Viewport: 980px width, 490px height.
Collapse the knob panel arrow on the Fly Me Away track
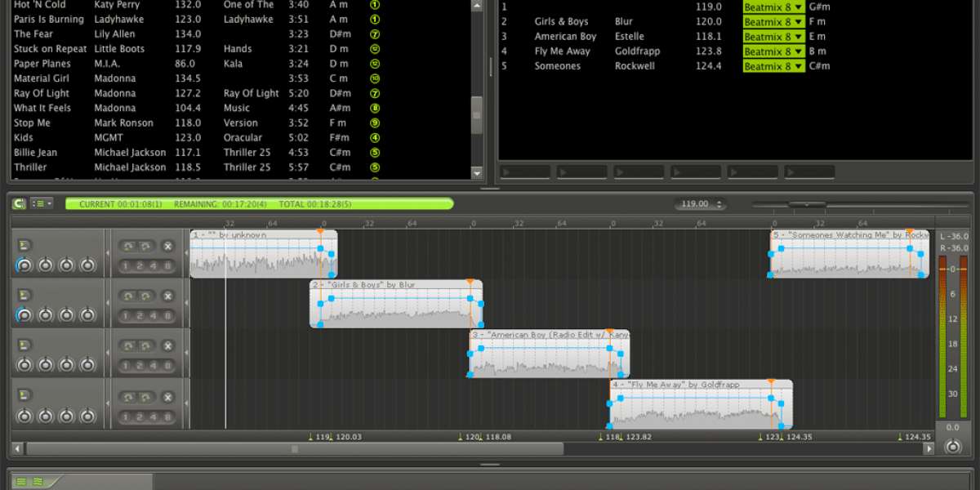click(108, 404)
